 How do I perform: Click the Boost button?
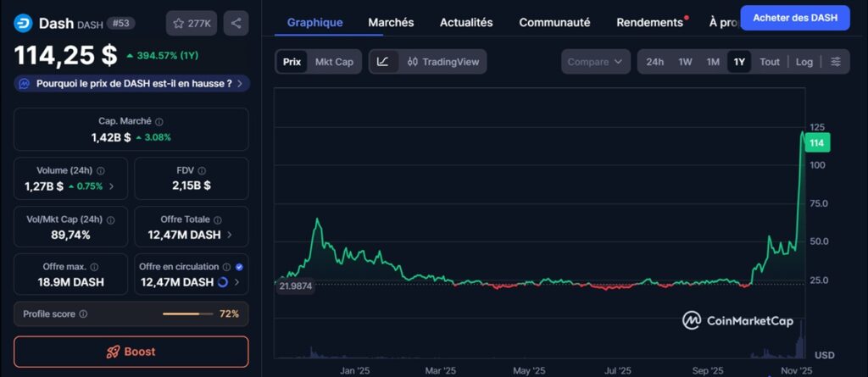131,352
